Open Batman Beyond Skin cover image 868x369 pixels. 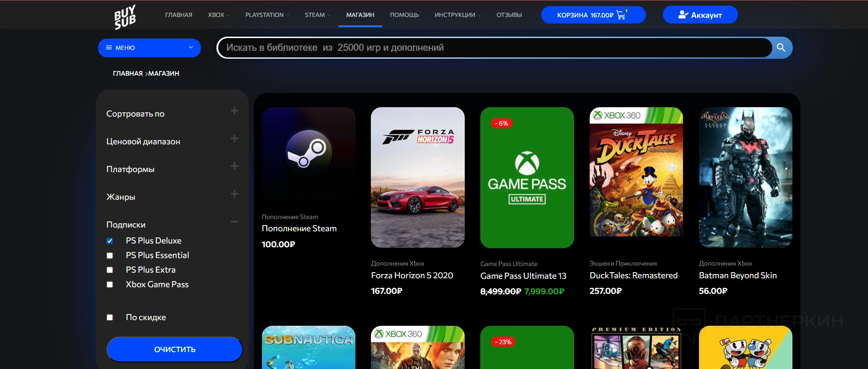click(745, 177)
